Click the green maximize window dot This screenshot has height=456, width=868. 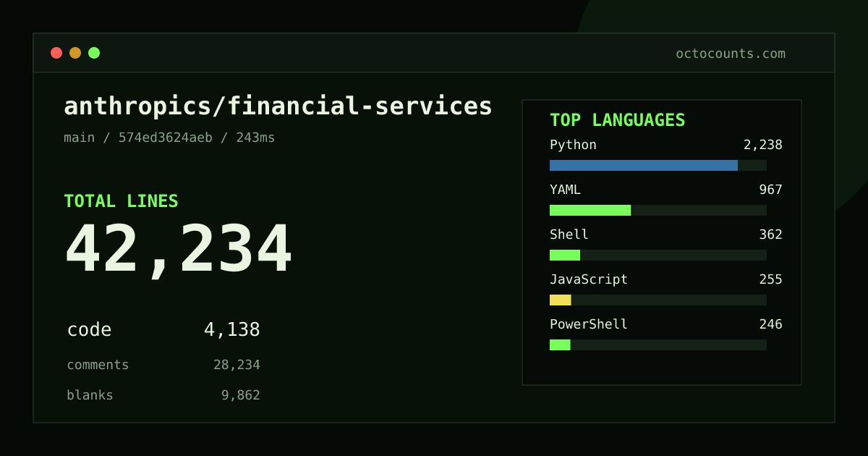point(94,53)
